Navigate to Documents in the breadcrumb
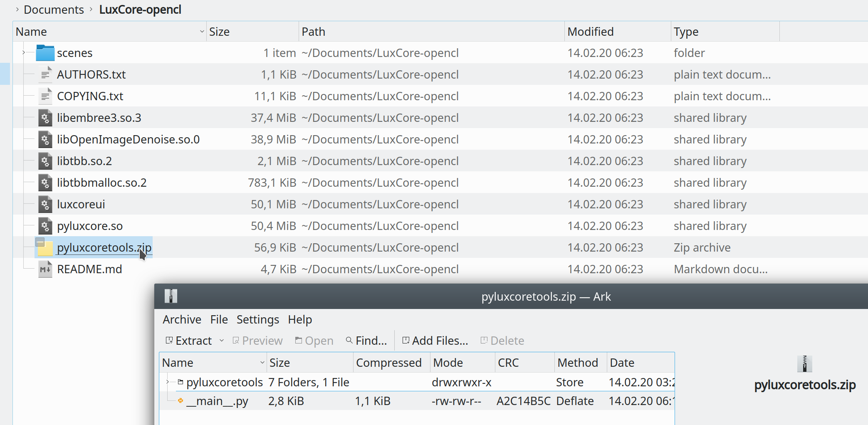 coord(54,10)
